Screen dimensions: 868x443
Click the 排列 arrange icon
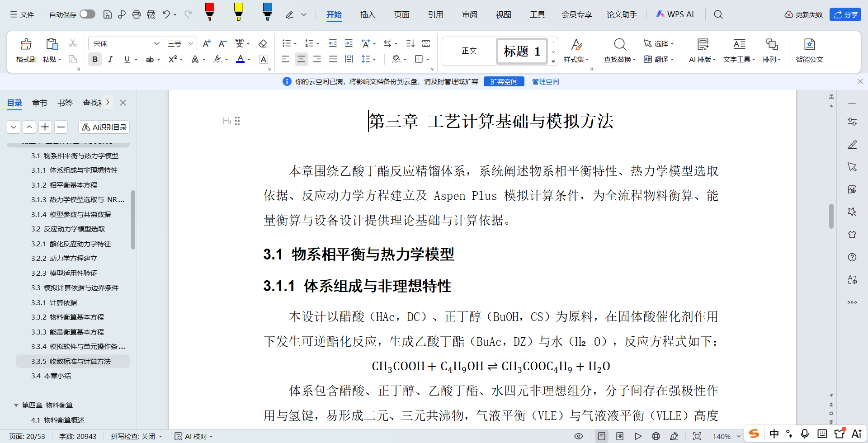pyautogui.click(x=772, y=44)
